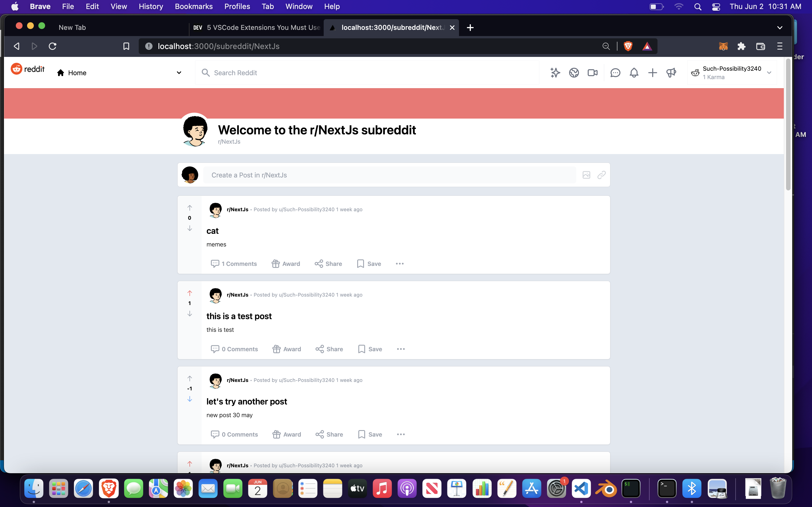Open the chat bubble icon in header

pyautogui.click(x=615, y=73)
